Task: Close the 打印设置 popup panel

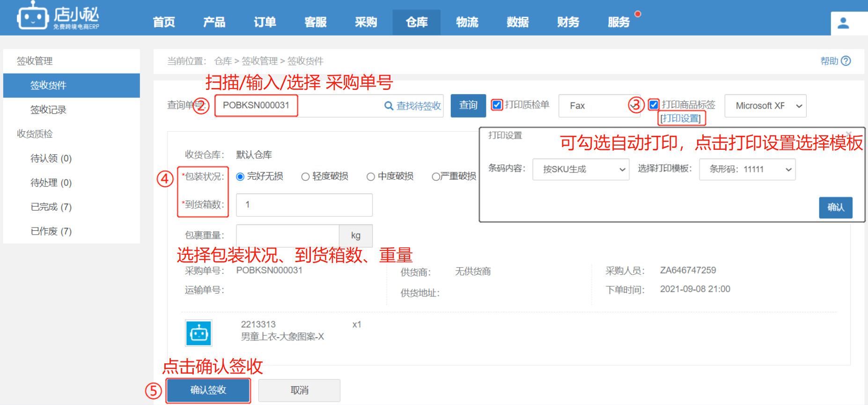Action: pyautogui.click(x=849, y=134)
